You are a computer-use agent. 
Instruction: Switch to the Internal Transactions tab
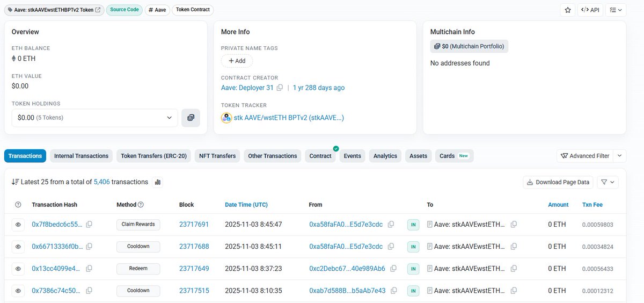pos(81,156)
